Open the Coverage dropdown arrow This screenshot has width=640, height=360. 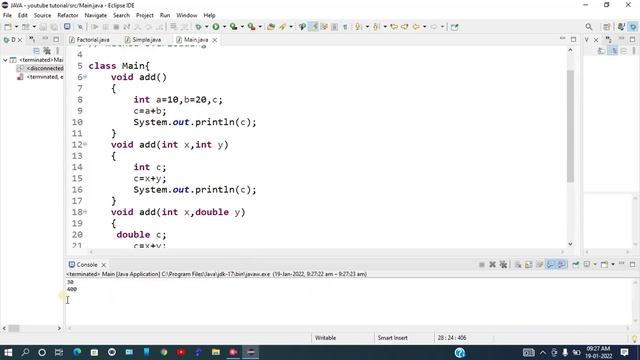(x=242, y=27)
